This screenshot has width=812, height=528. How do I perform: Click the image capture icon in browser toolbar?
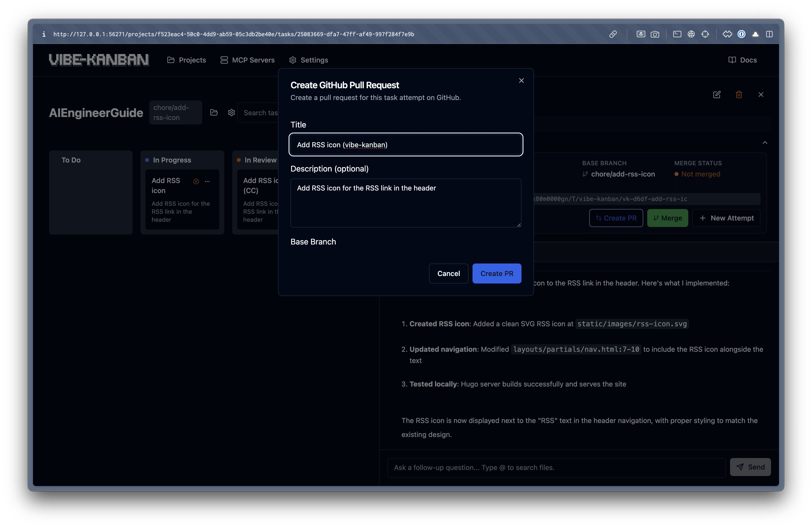tap(641, 34)
